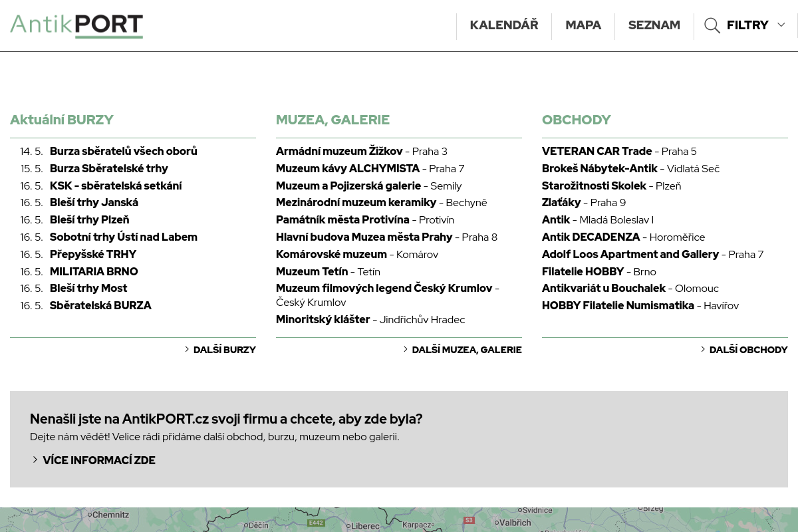The image size is (798, 532).
Task: Expand the FILTRY dropdown chevron
Action: (781, 25)
